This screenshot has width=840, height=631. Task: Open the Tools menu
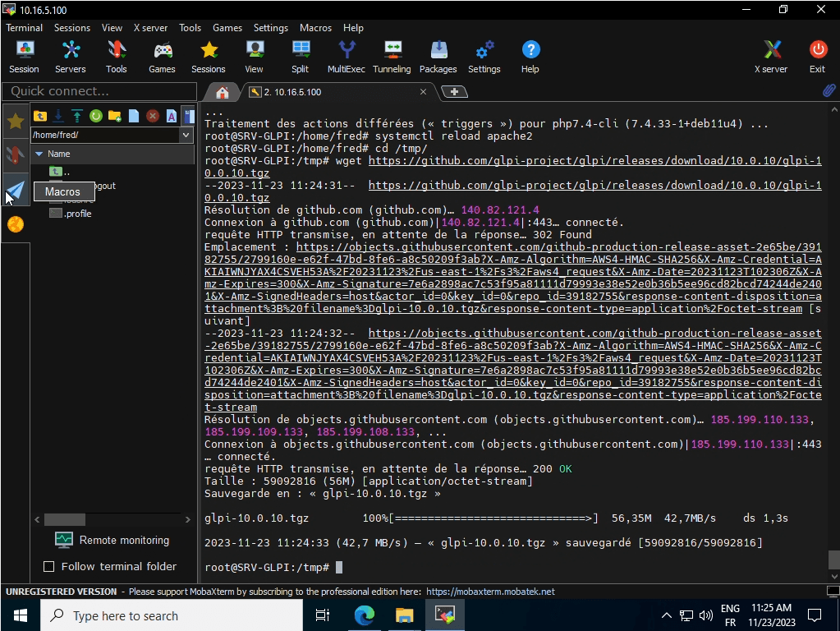pos(190,27)
